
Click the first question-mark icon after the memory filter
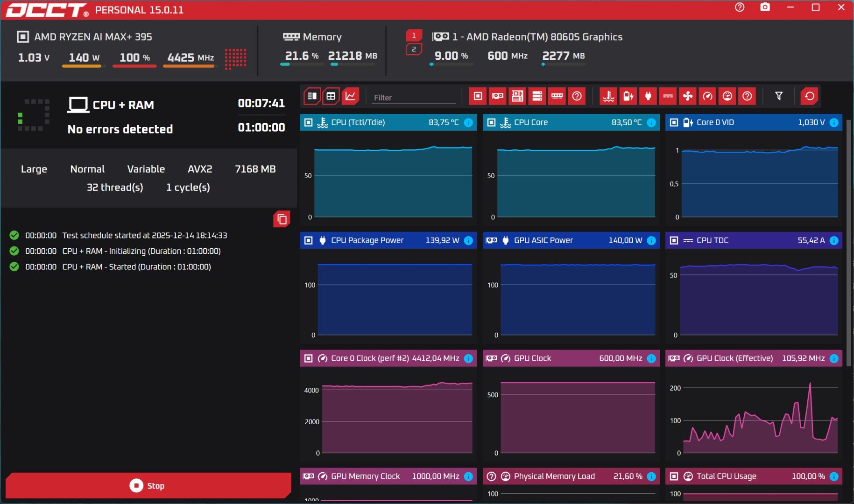pos(577,96)
